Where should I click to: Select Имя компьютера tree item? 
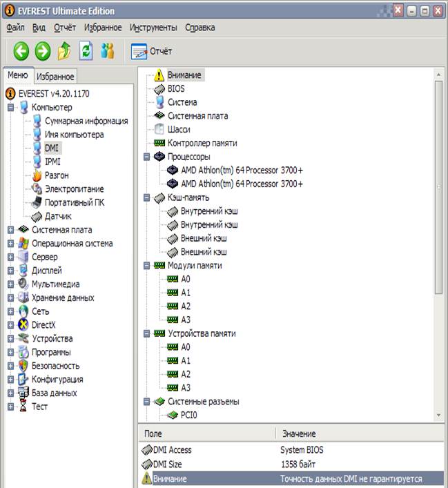pos(74,135)
